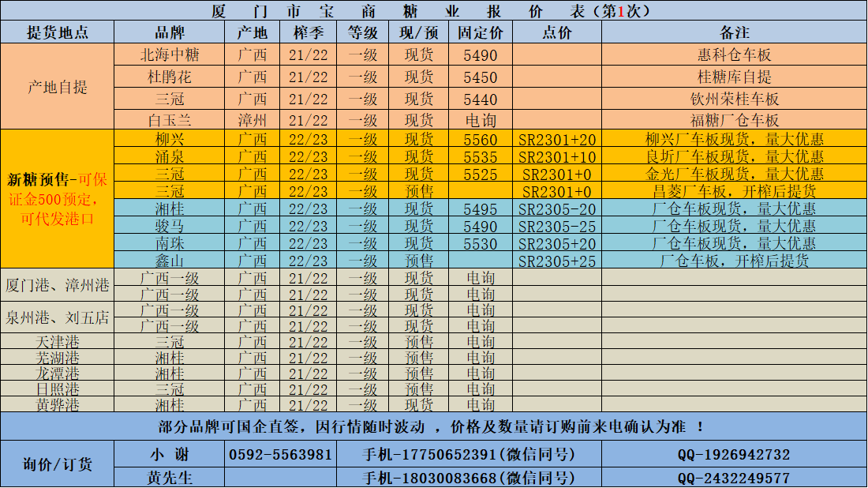
Task: Select the 惠科仓车板 remark cell
Action: point(734,55)
